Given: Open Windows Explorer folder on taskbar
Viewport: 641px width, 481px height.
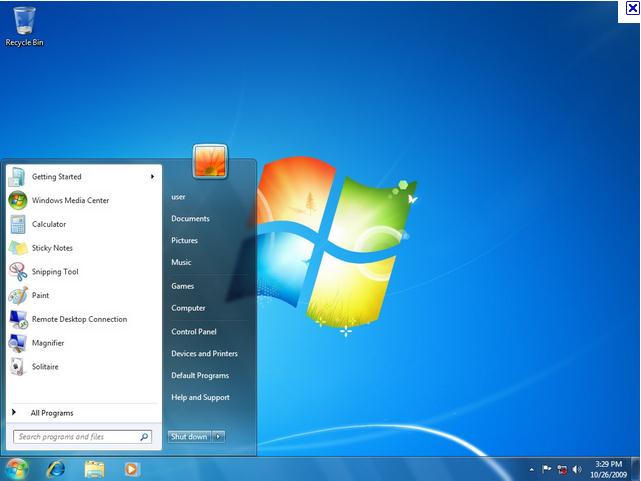Looking at the screenshot, I should (x=94, y=469).
